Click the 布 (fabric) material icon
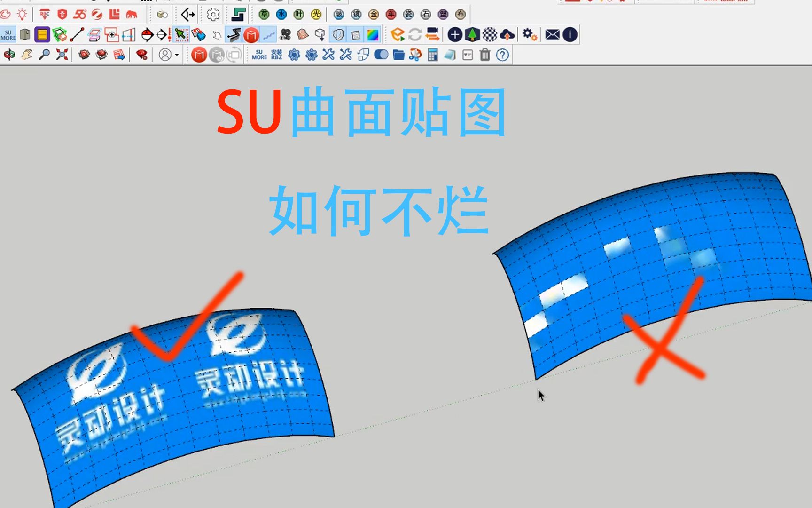The image size is (812, 508). 461,15
